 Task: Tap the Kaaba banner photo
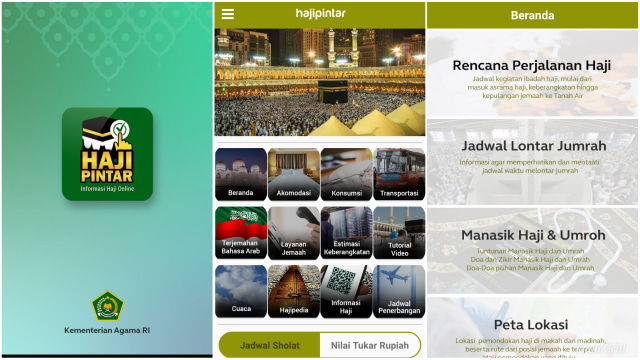tap(320, 82)
